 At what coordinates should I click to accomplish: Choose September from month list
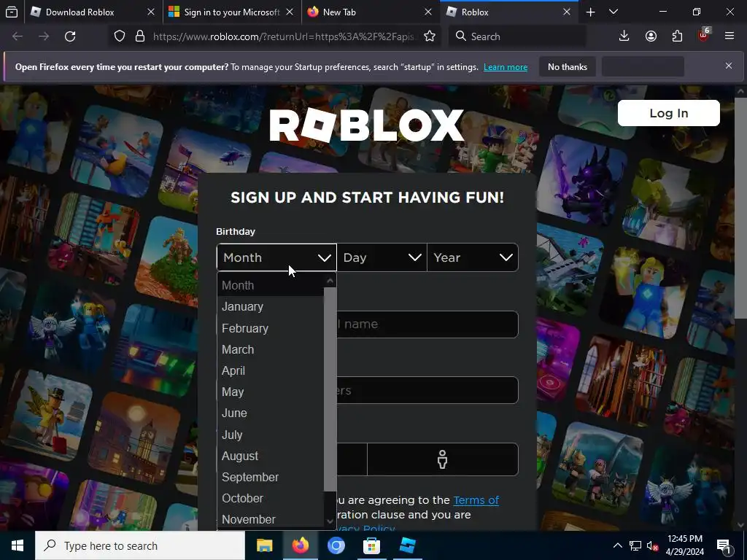pyautogui.click(x=271, y=477)
